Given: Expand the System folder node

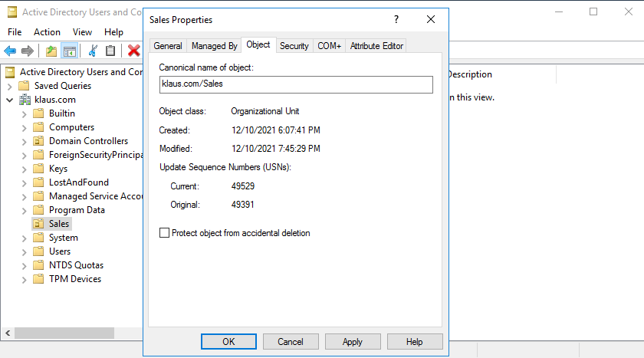Looking at the screenshot, I should click(x=24, y=238).
